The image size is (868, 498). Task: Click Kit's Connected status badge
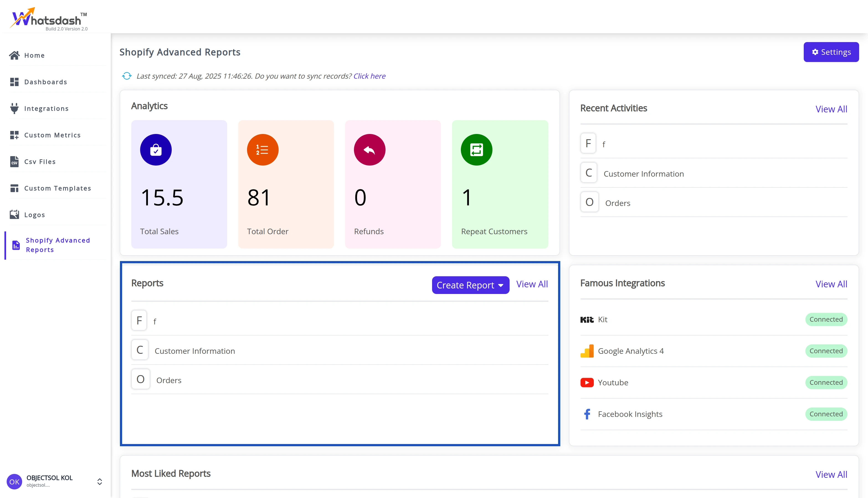pyautogui.click(x=826, y=319)
